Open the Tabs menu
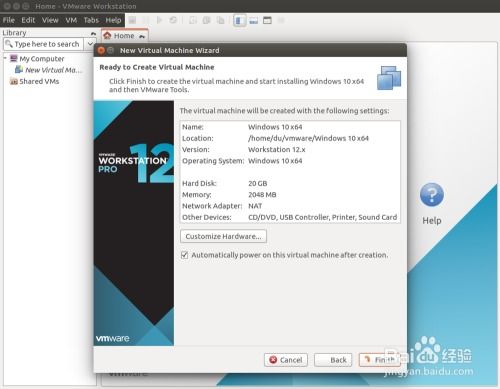This screenshot has width=500, height=389. (x=91, y=20)
